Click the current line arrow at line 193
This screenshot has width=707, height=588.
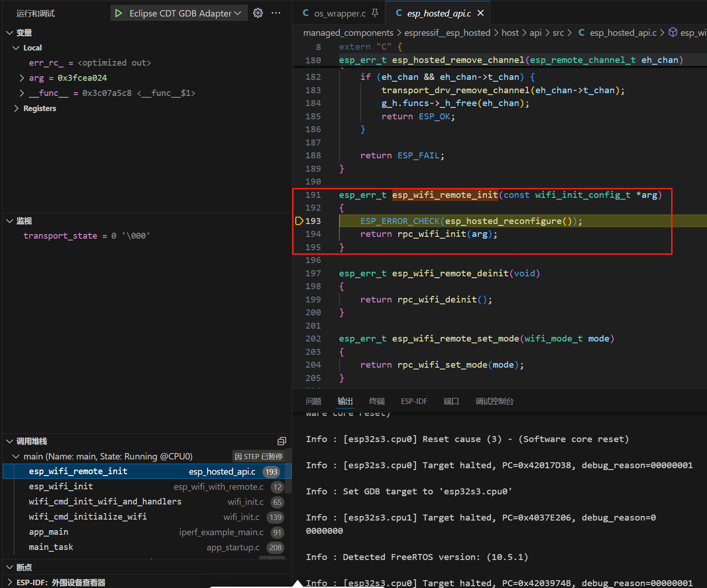299,221
